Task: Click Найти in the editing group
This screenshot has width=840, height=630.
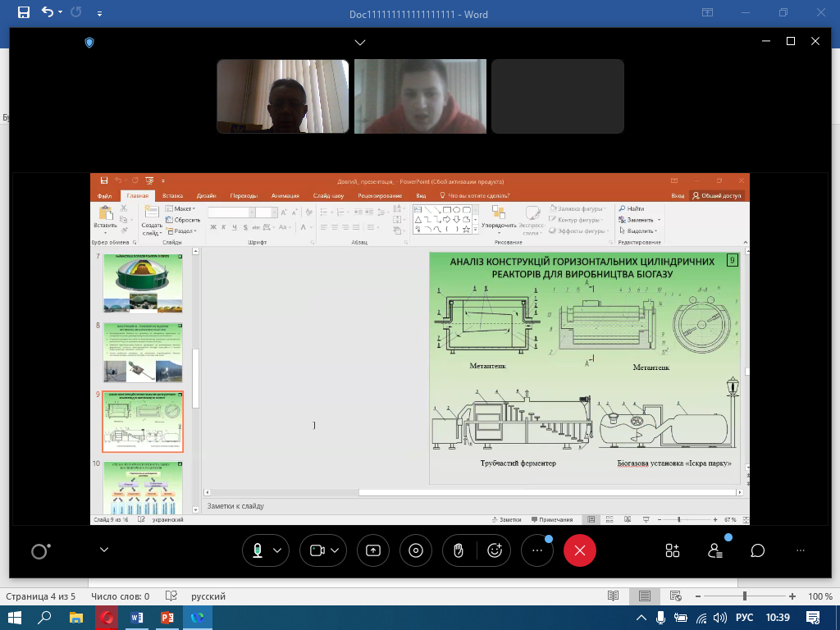Action: click(x=631, y=209)
